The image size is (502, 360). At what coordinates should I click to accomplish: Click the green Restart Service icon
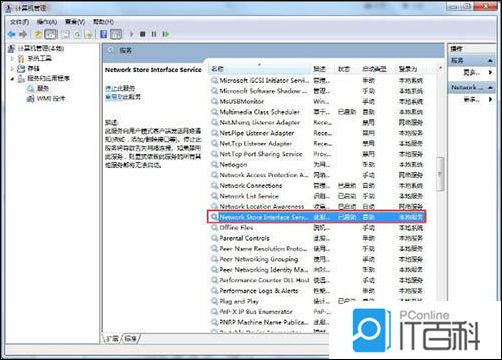tap(166, 34)
